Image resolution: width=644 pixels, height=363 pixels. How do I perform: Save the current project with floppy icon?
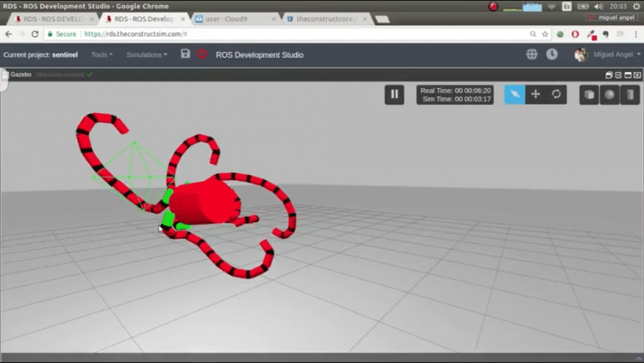(185, 54)
